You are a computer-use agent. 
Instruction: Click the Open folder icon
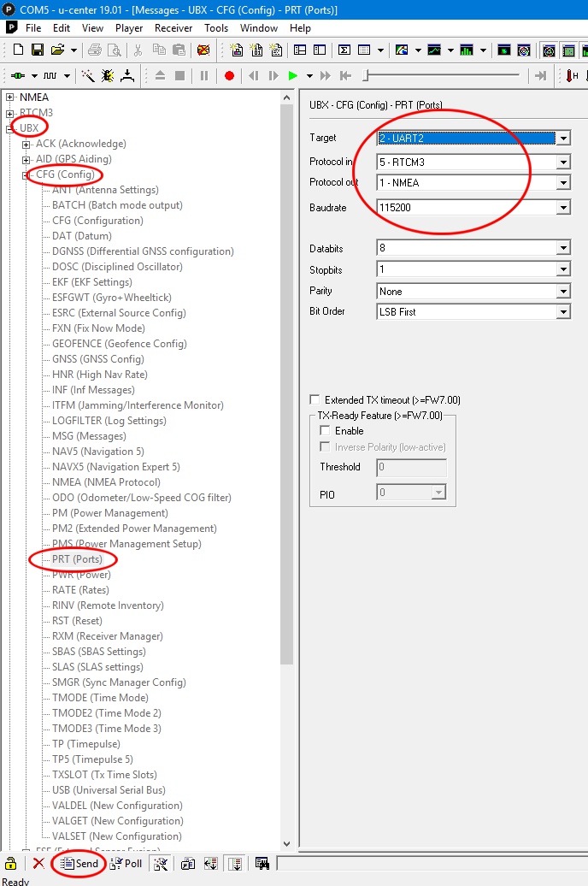point(57,50)
